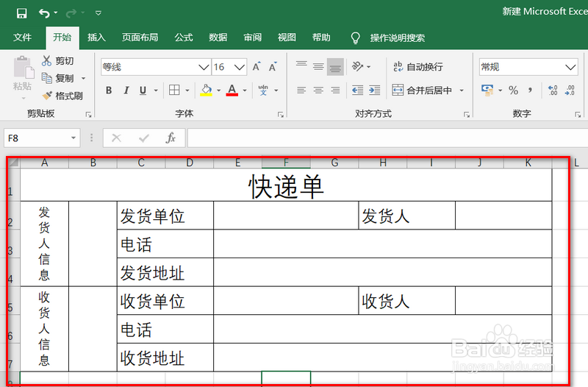Expand the 复制 dropdown arrow
588x387 pixels.
tap(84, 79)
